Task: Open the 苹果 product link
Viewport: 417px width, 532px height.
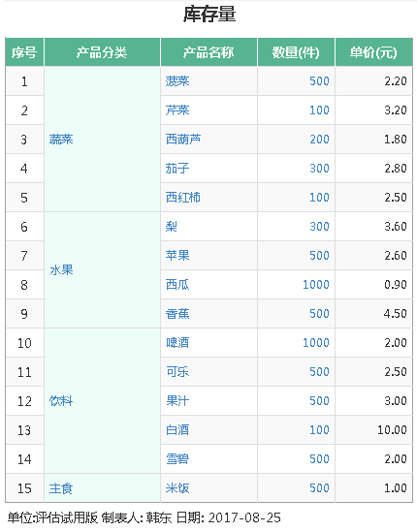Action: (x=177, y=256)
